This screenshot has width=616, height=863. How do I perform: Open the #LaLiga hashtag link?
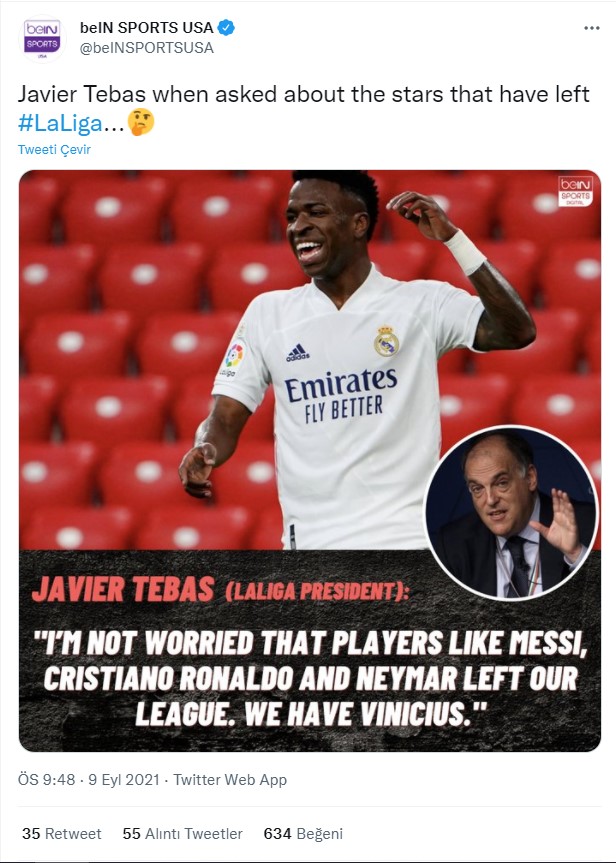[60, 123]
